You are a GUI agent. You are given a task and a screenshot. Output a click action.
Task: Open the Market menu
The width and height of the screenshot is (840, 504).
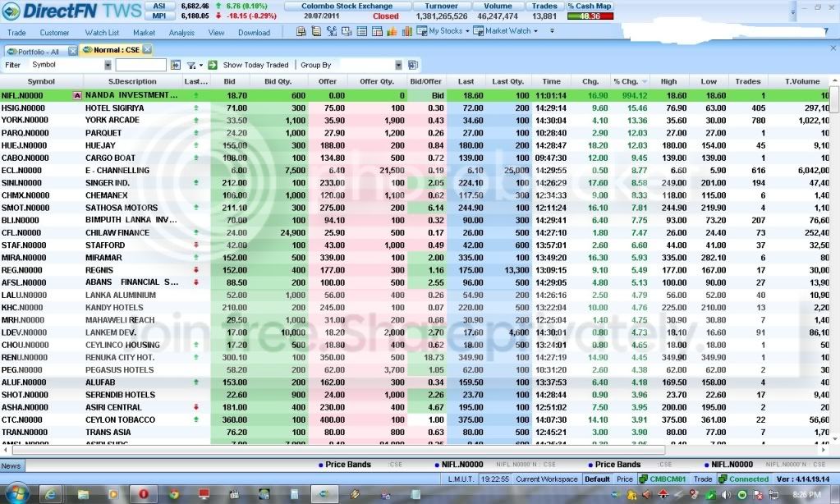(x=145, y=33)
